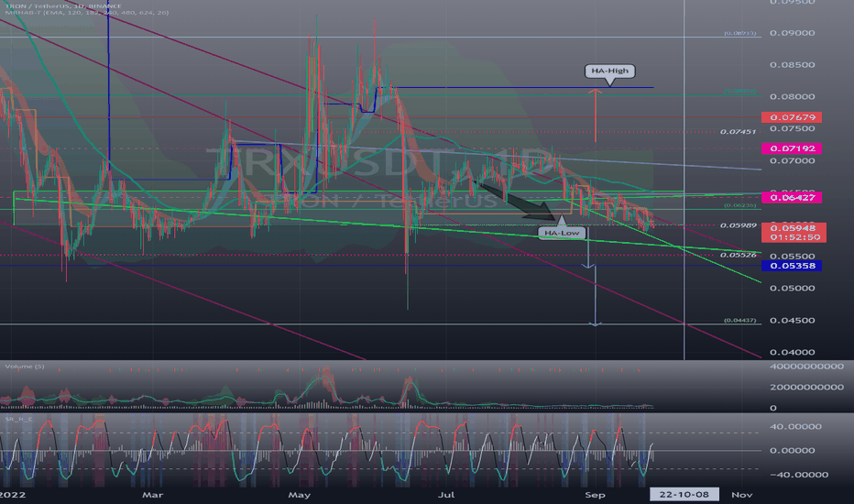Select the HA-High callout label
This screenshot has width=854, height=504.
point(610,71)
